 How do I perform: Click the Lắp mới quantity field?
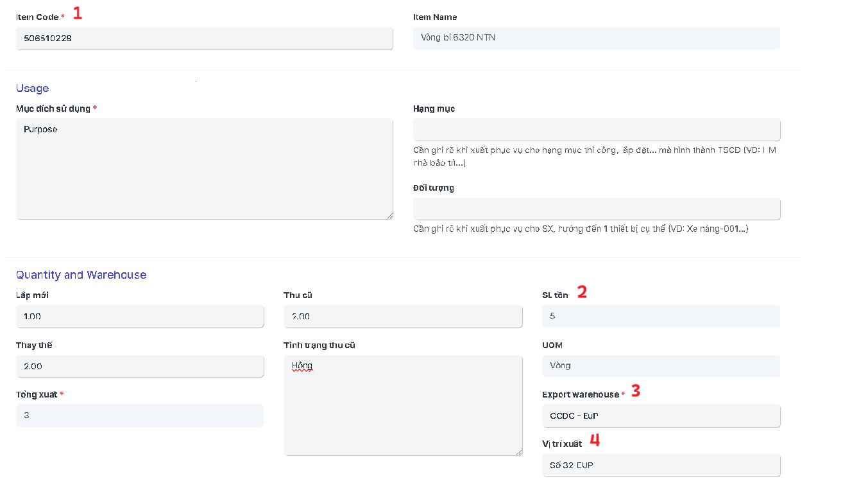(139, 317)
